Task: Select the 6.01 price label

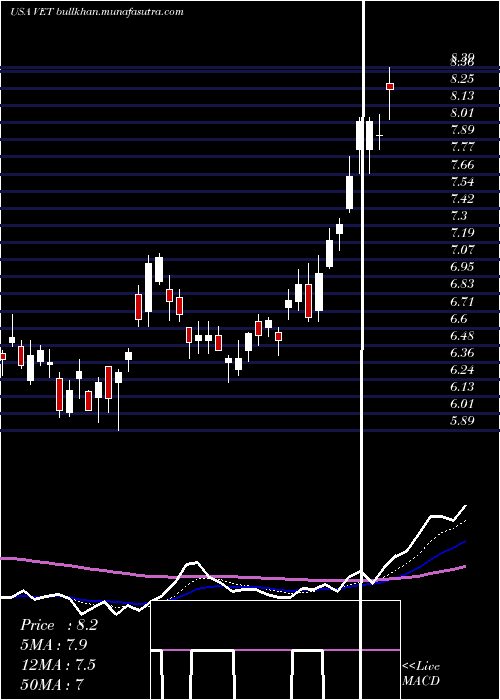Action: [x=462, y=404]
